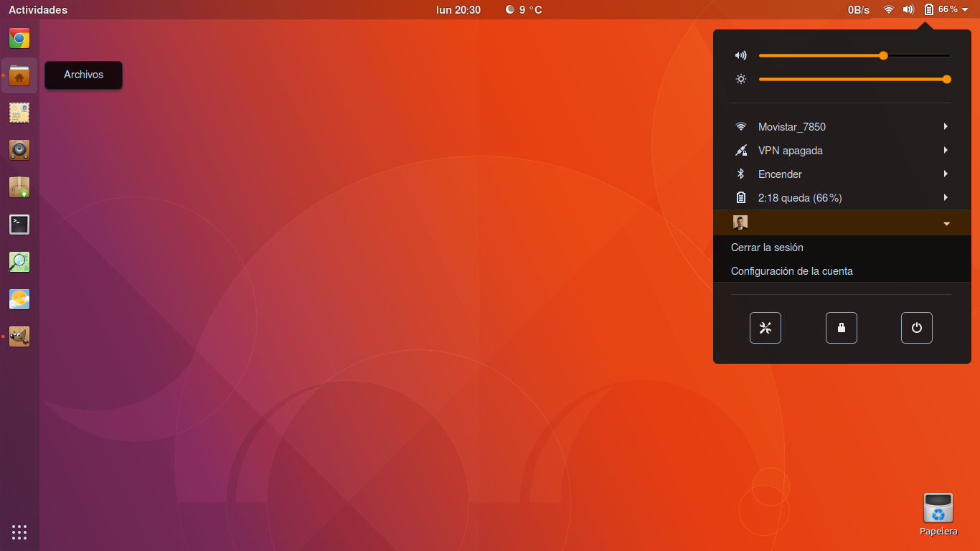Viewport: 980px width, 551px height.
Task: Click the user avatar picture
Action: tap(740, 222)
